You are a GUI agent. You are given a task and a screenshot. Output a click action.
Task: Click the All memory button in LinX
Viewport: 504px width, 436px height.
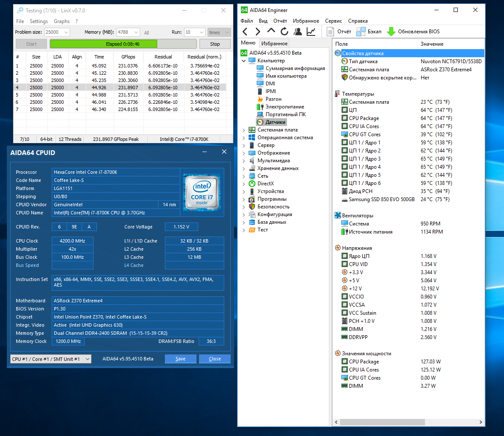147,32
